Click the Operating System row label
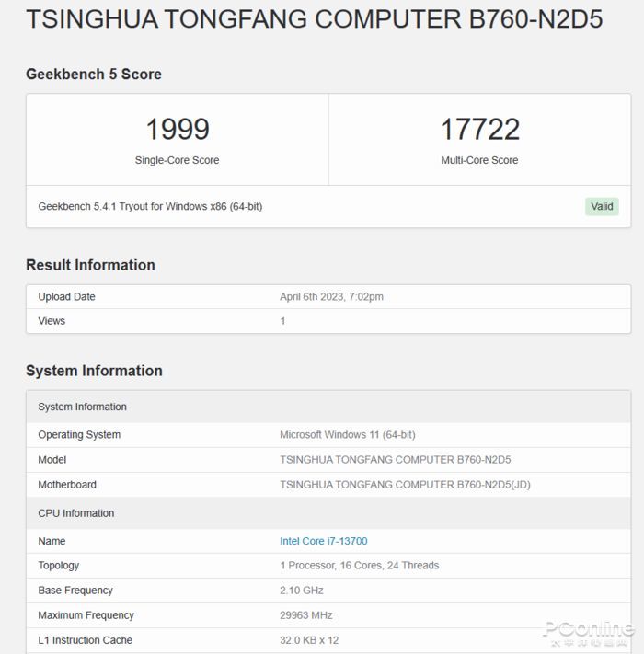Viewport: 644px width, 654px height. [x=79, y=434]
